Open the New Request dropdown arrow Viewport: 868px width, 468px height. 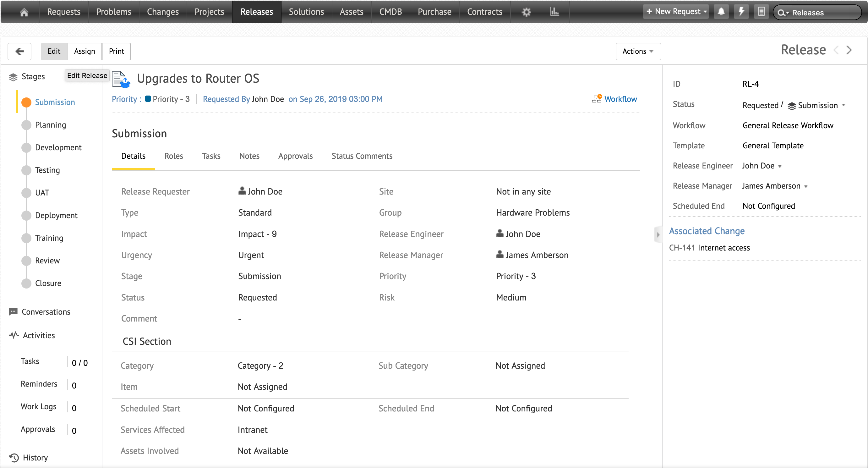click(705, 12)
